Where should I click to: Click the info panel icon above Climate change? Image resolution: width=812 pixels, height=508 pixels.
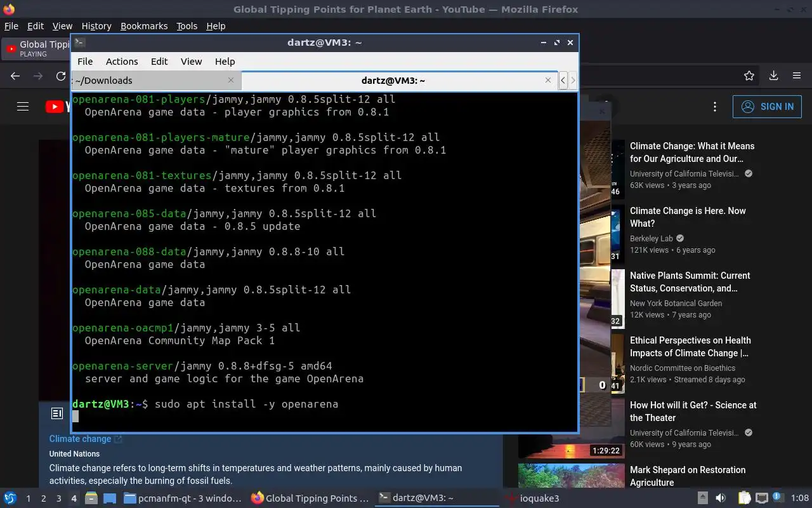click(x=57, y=413)
